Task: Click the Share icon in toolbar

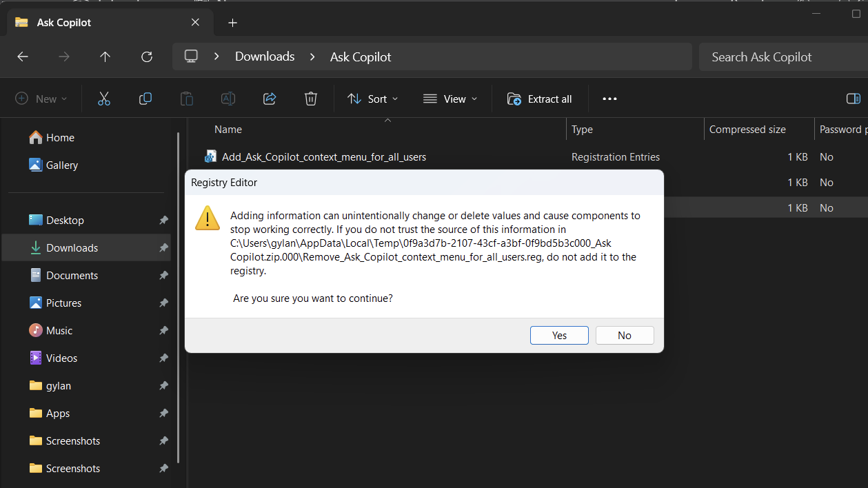Action: click(x=270, y=99)
